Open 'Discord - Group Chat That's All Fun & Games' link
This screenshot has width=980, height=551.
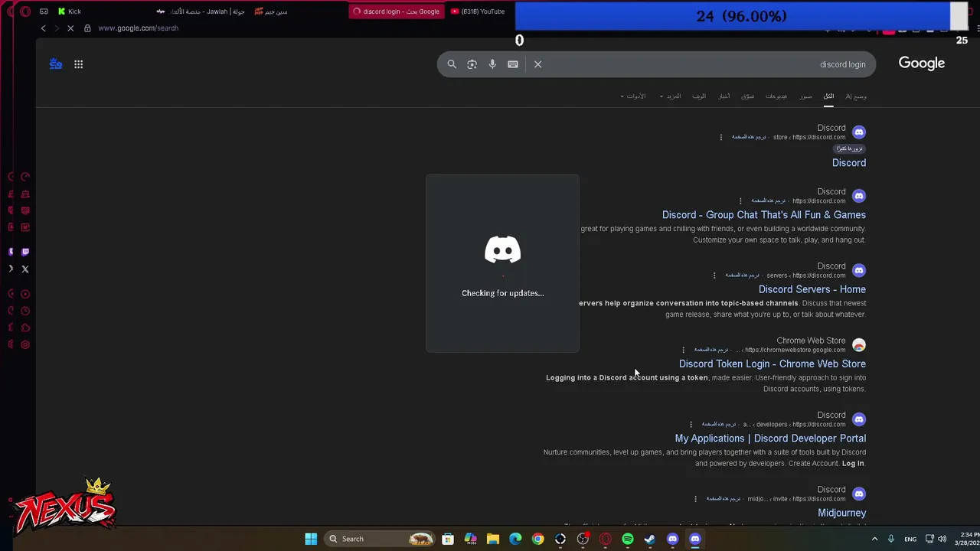(764, 215)
